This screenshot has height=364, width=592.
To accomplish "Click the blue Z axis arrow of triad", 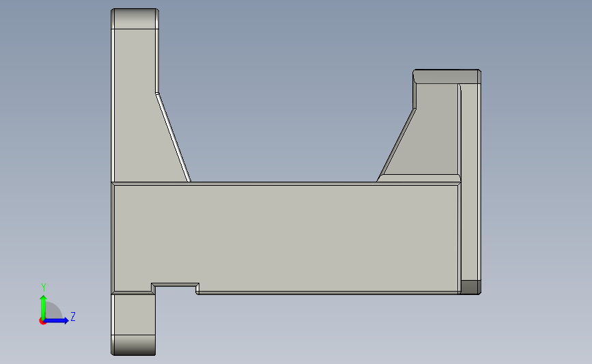I will 57,320.
